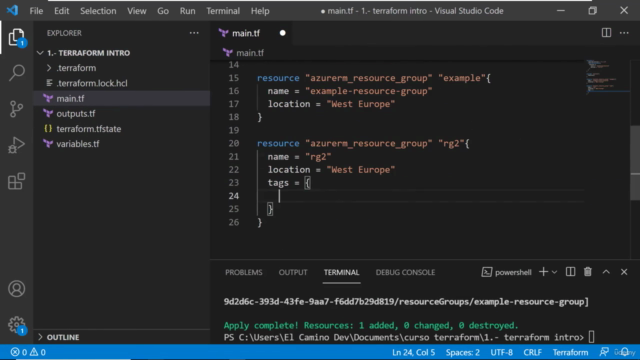Click "West Europe" on line 17

click(x=361, y=104)
